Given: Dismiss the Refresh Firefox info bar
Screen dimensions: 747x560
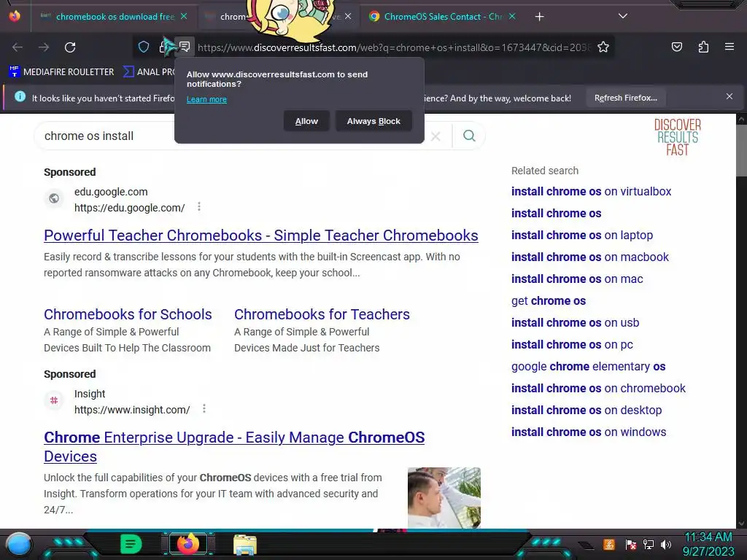Looking at the screenshot, I should tap(729, 97).
